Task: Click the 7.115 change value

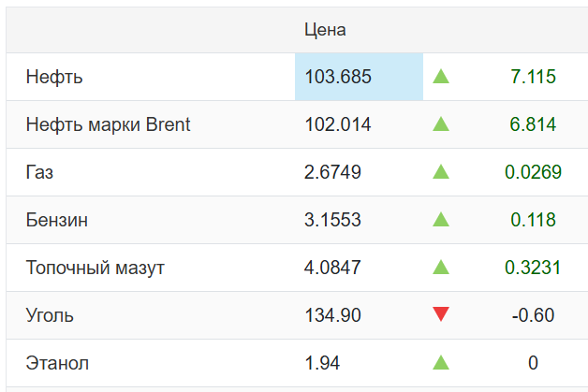Action: click(x=533, y=77)
